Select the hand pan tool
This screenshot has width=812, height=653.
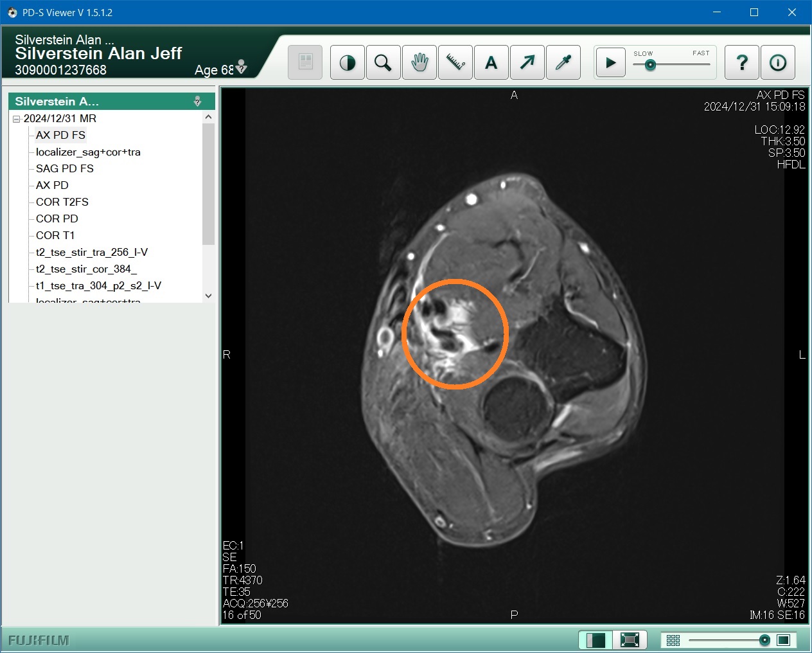pyautogui.click(x=419, y=62)
